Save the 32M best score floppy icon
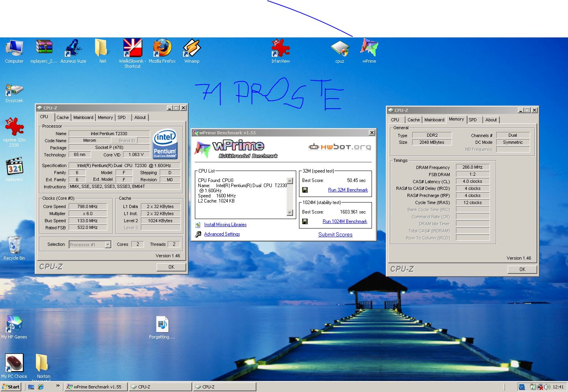Viewport: 568px width, 392px height. [x=305, y=190]
